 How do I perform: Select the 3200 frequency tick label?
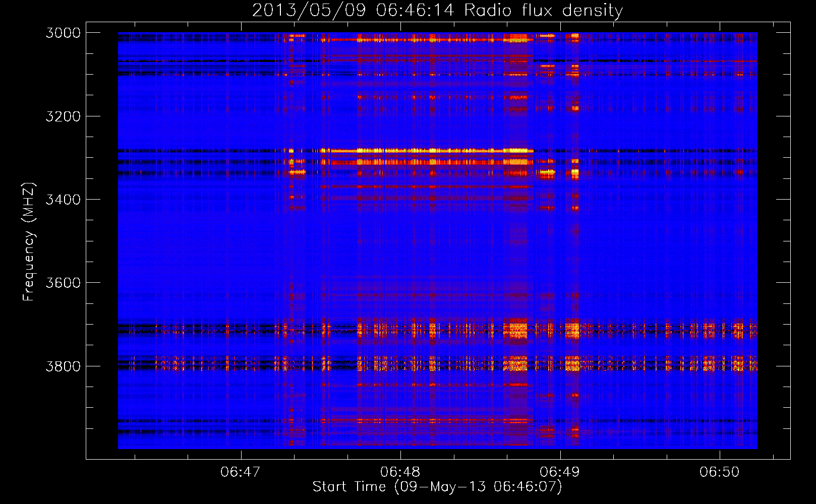point(63,116)
